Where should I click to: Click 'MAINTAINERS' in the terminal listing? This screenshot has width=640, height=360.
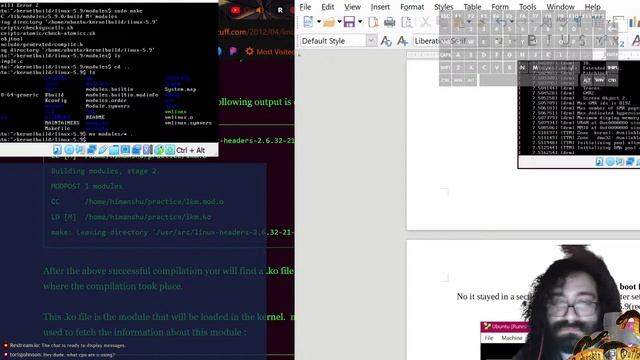pos(62,122)
